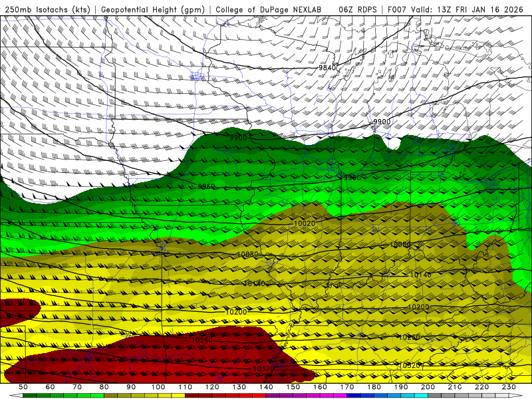The height and width of the screenshot is (399, 532).
Task: Click the '160' color scale label
Action: point(320,387)
